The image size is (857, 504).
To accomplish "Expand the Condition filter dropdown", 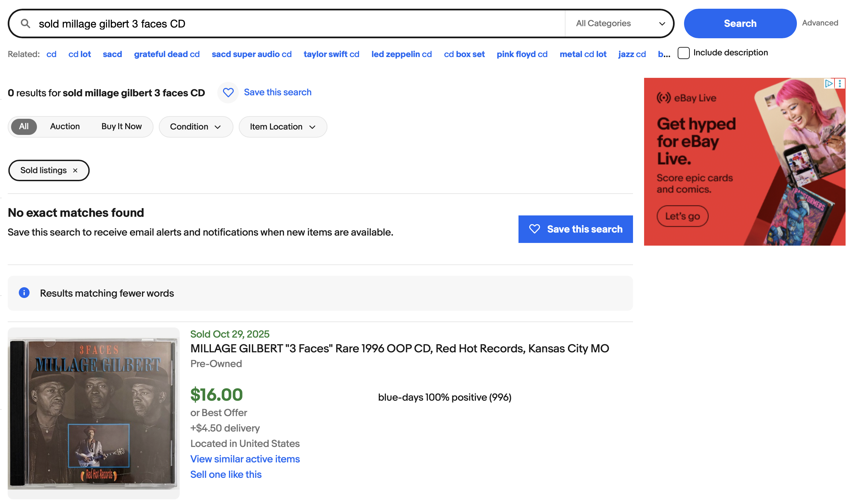I will click(x=196, y=127).
